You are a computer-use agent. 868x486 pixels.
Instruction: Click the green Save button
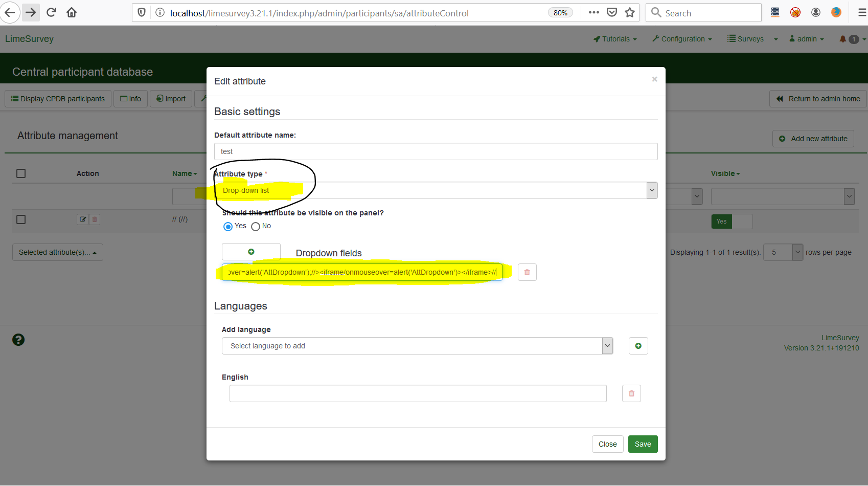click(x=643, y=444)
